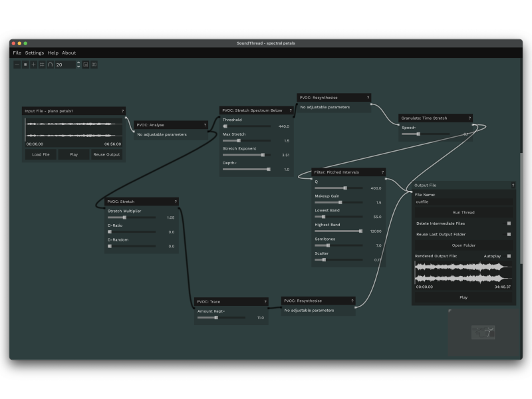The image size is (532, 399).
Task: Enable Reuse Last Output Folder checkbox
Action: point(509,234)
